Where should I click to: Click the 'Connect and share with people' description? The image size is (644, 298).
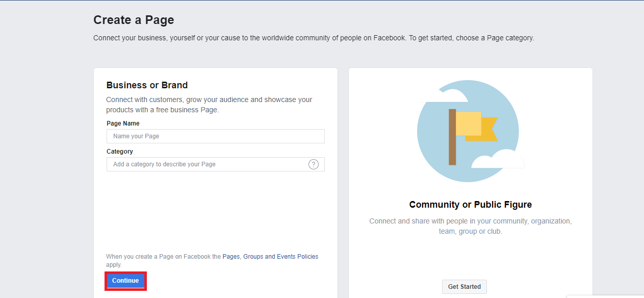(x=471, y=226)
